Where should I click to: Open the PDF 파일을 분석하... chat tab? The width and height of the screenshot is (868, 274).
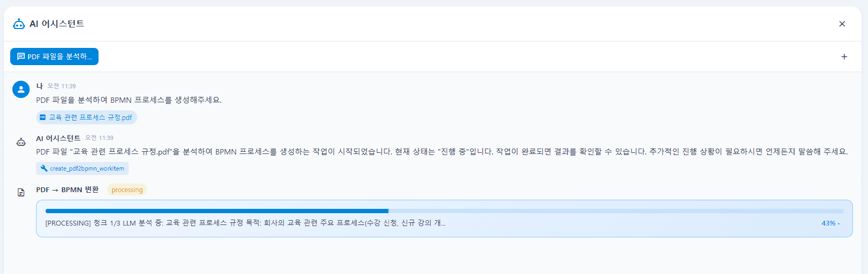[54, 57]
